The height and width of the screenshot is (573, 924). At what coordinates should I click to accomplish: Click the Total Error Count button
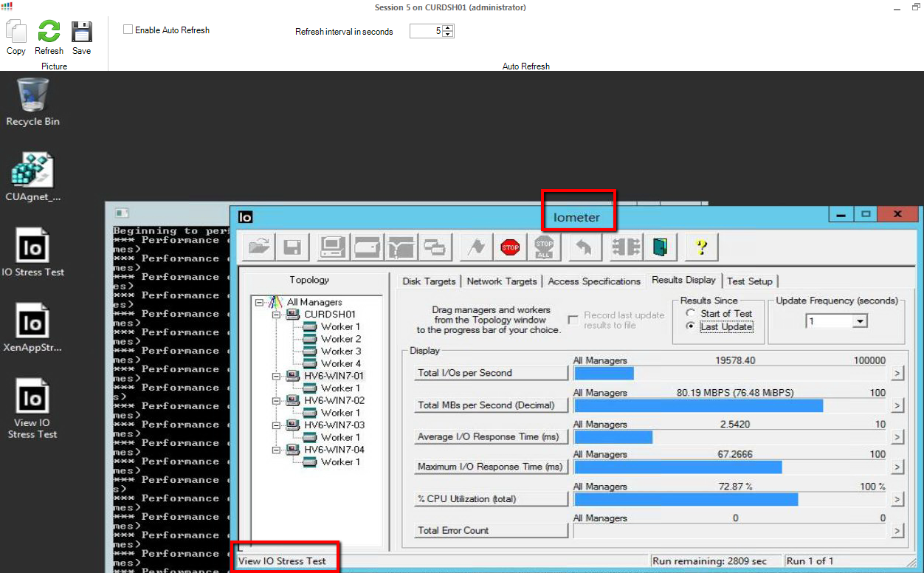(491, 530)
